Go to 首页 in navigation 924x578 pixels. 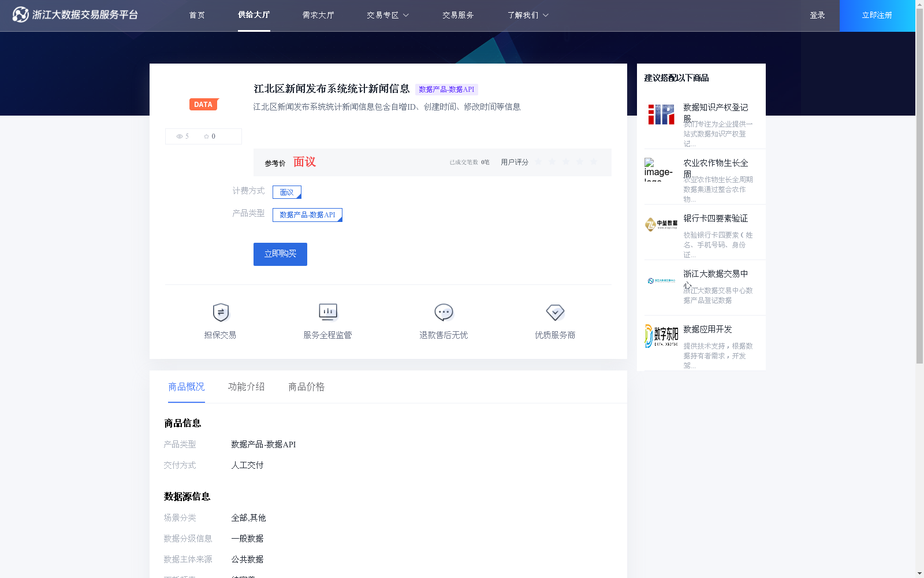click(197, 16)
